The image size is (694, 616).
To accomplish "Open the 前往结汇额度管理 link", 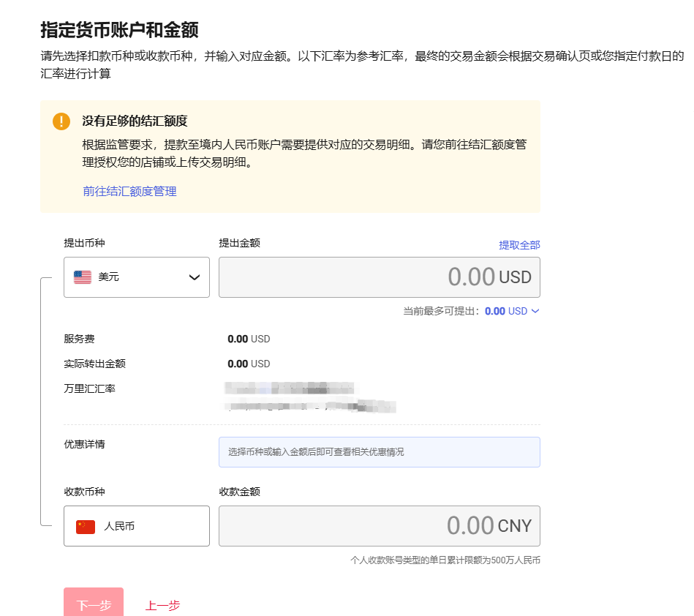I will click(129, 191).
